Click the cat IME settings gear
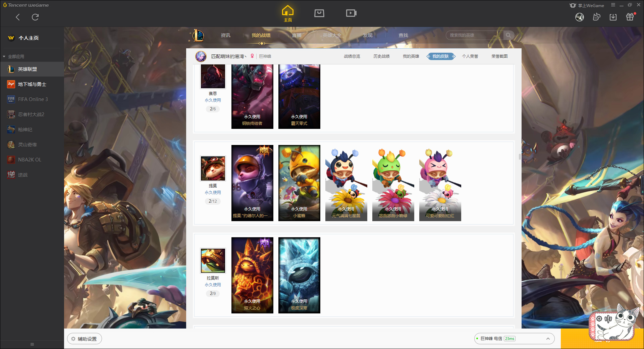This screenshot has height=349, width=644. click(x=599, y=319)
